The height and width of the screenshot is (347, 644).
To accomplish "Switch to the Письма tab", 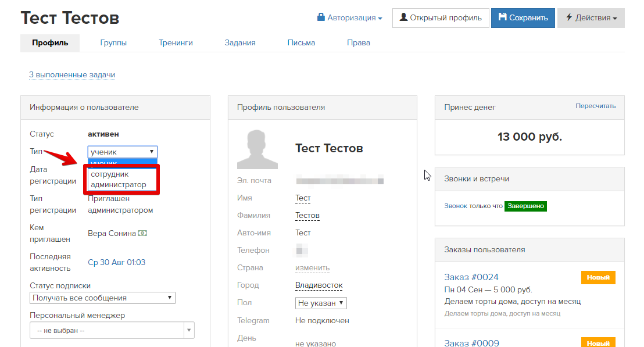I will tap(301, 42).
